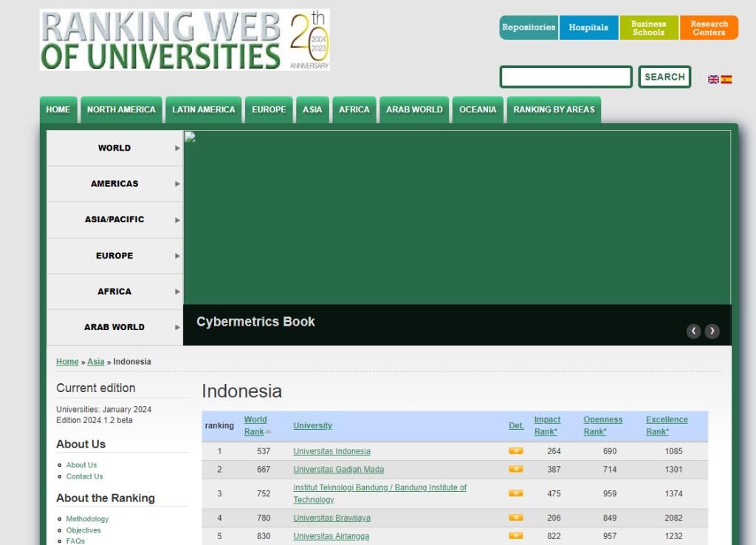The image size is (756, 545).
Task: Open the Universitas Airlangga link
Action: tap(331, 536)
